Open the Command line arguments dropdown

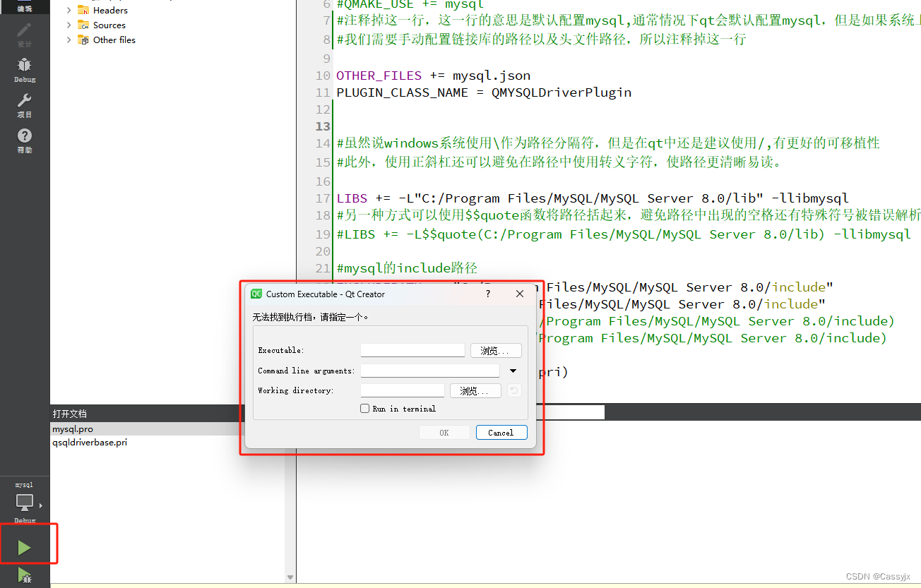(x=513, y=370)
